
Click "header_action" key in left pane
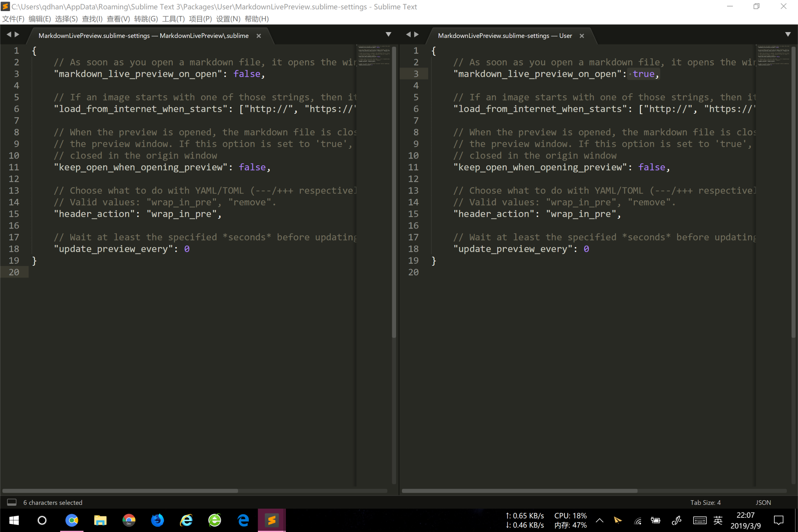pos(94,214)
